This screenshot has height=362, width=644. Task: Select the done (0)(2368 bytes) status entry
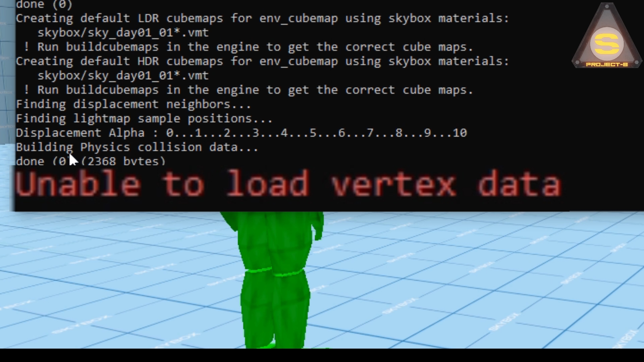coord(91,161)
